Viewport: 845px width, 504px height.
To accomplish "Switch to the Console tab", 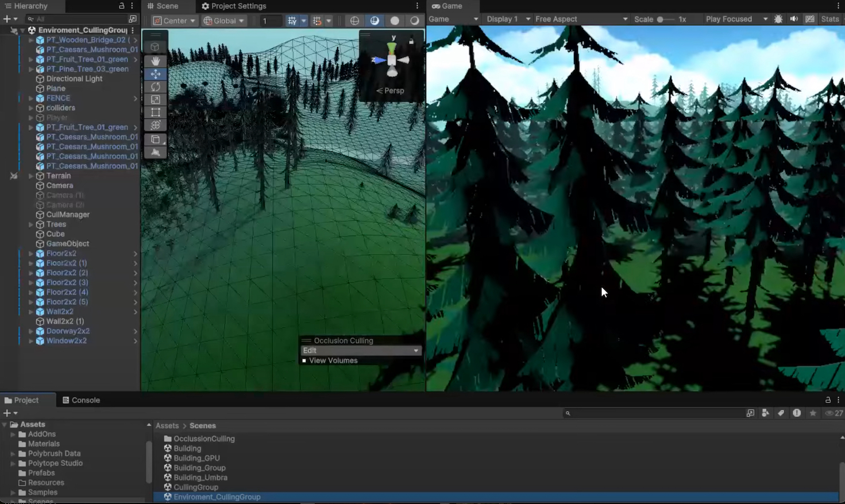I will [81, 400].
